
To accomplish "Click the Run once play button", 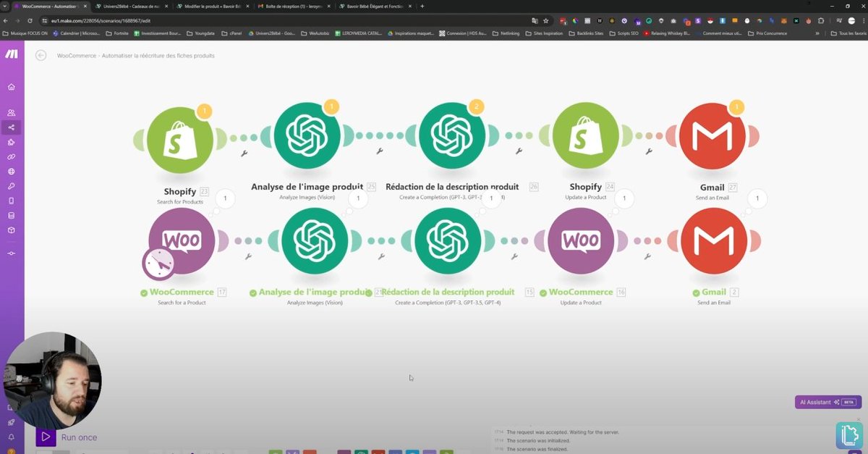I will point(46,437).
